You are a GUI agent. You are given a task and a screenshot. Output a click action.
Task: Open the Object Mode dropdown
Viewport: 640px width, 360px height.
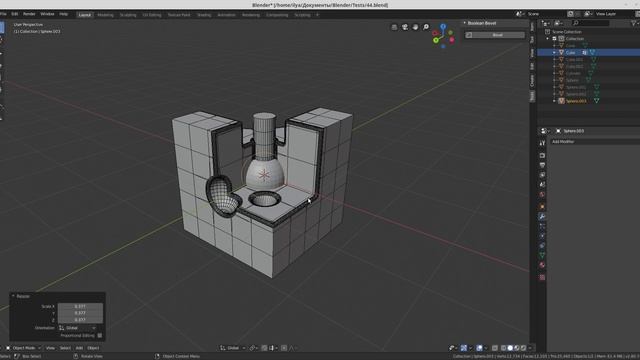23,348
